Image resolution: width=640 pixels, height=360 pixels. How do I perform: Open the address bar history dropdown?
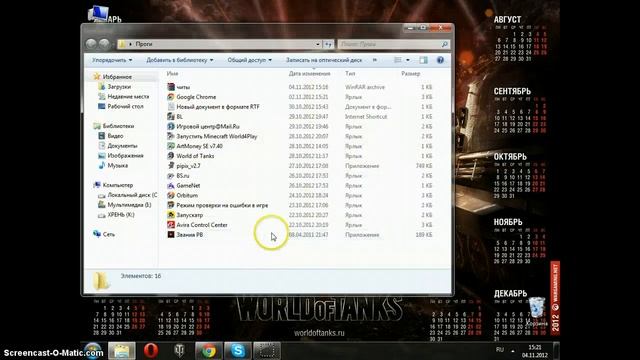[x=318, y=44]
